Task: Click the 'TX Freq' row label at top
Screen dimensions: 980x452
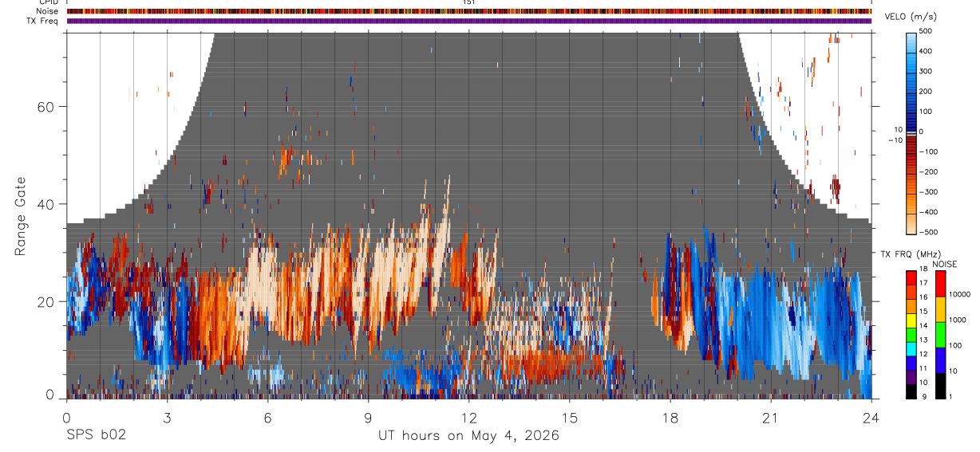Action: point(42,21)
